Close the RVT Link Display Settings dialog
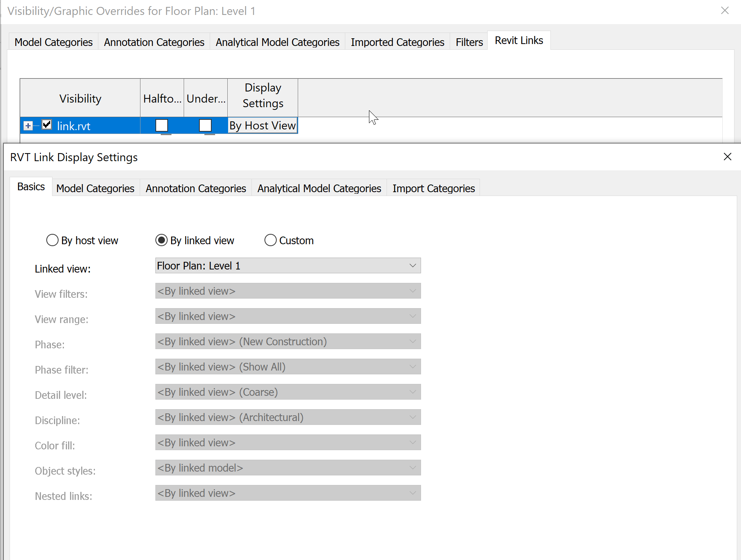Image resolution: width=741 pixels, height=560 pixels. tap(727, 157)
